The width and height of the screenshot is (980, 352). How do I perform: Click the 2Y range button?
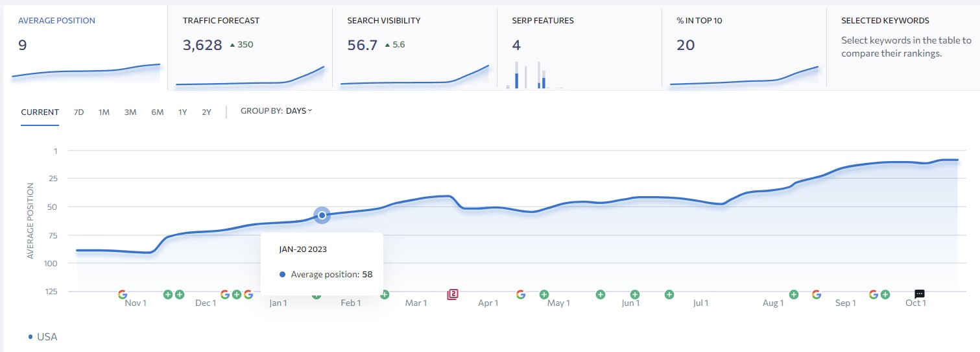pyautogui.click(x=206, y=112)
